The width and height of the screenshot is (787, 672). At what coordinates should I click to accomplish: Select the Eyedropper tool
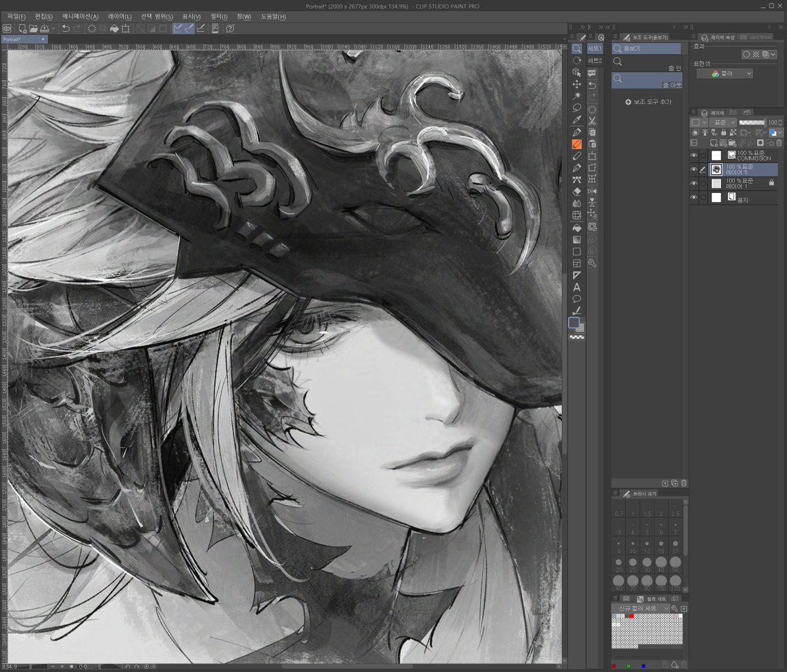coord(576,121)
